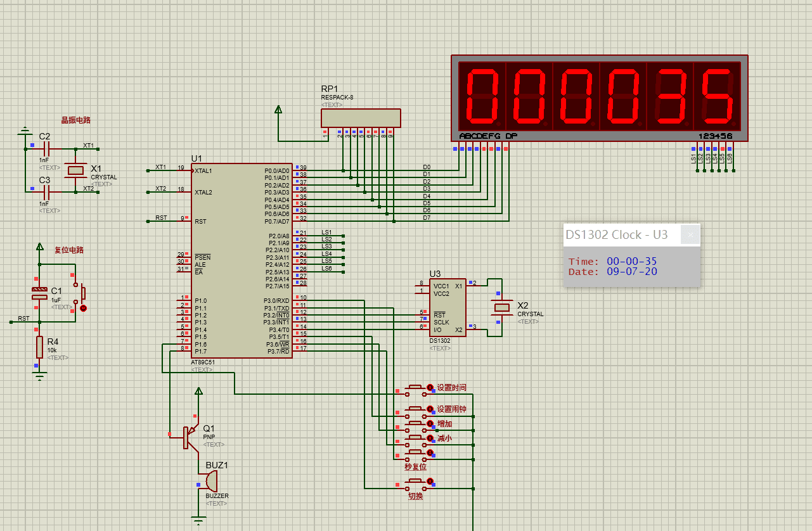Click the ABCDEFG DP label on display

488,136
